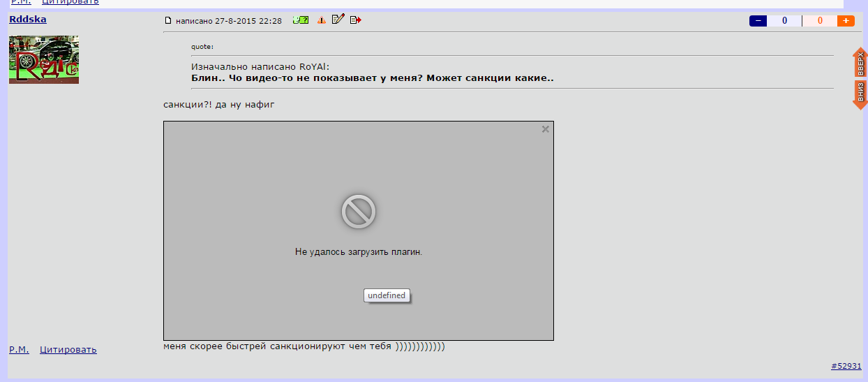Click the написано 27-8-2015 22:28 timestamp
Image resolution: width=868 pixels, height=382 pixels.
click(x=229, y=21)
